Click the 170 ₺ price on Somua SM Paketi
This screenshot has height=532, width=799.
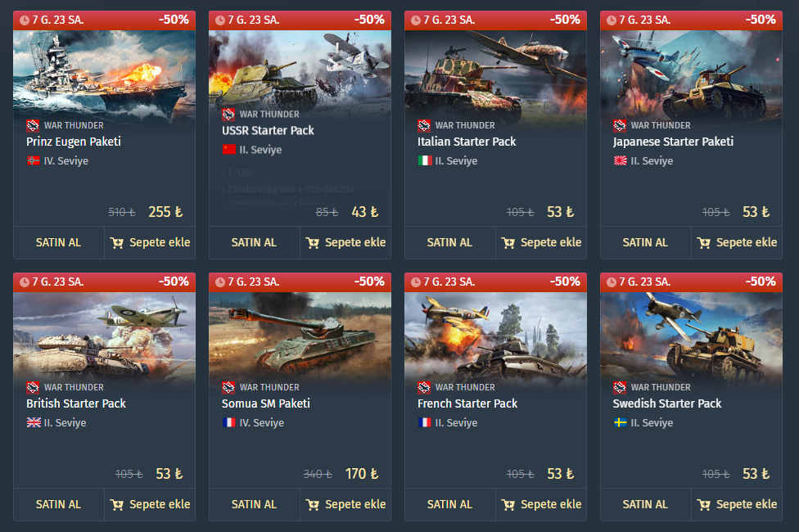click(362, 474)
